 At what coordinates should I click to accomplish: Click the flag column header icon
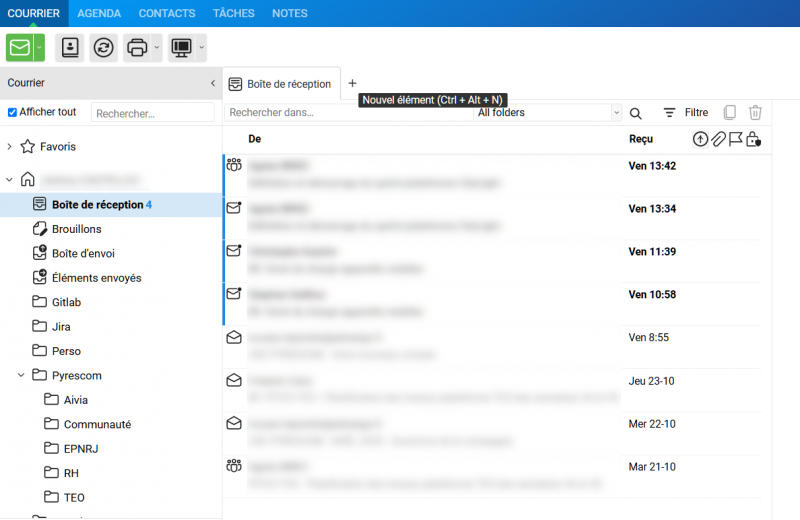(735, 139)
